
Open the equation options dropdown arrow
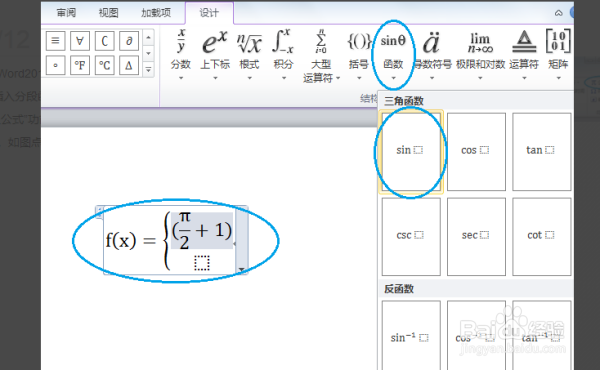click(x=242, y=269)
